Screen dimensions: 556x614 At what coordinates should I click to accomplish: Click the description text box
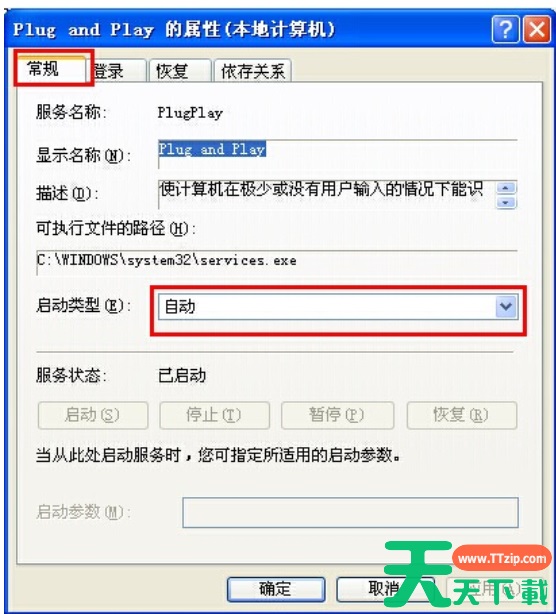[x=327, y=194]
